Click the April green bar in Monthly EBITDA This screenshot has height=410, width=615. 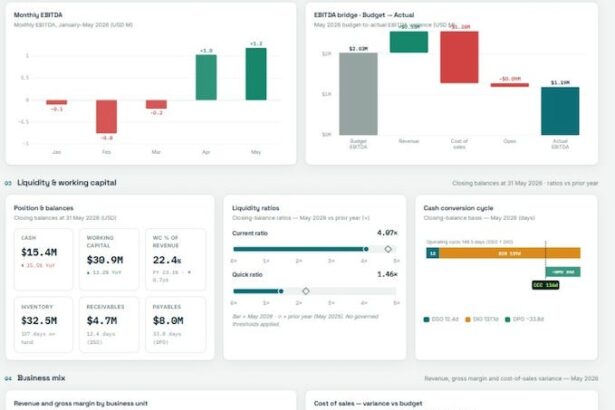point(206,77)
